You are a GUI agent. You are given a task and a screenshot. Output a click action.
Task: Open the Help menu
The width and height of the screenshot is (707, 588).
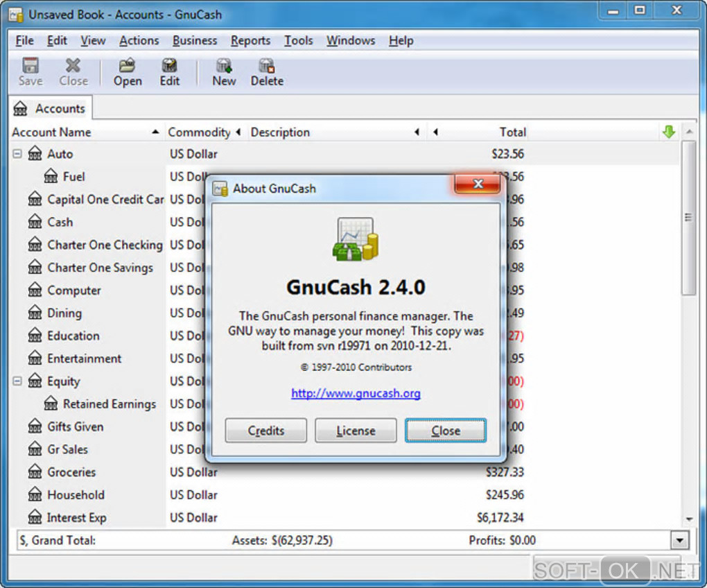(401, 41)
